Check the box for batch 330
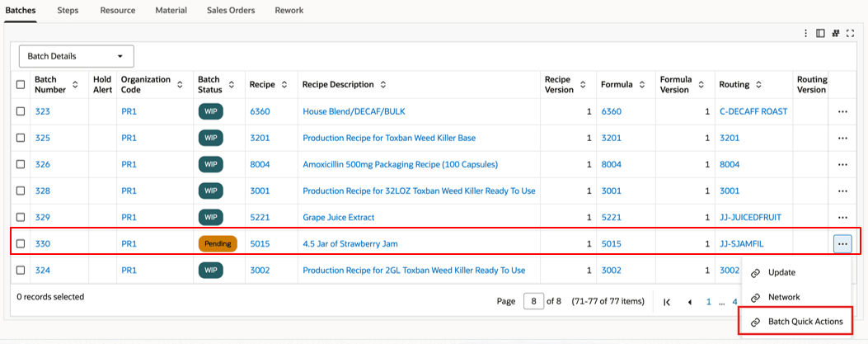868x344 pixels. tap(21, 243)
